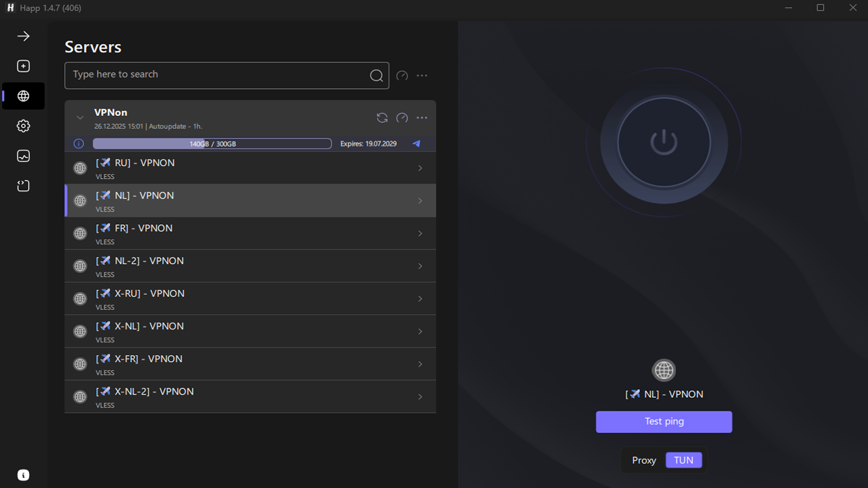Open Settings via the gear sidebar icon
This screenshot has height=488, width=868.
coord(23,126)
